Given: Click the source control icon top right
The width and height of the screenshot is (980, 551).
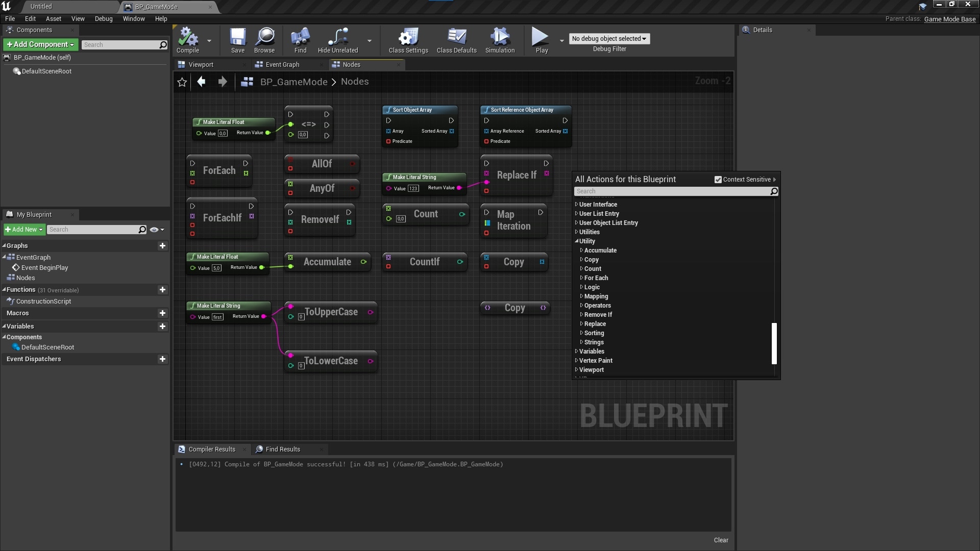Looking at the screenshot, I should coord(922,7).
